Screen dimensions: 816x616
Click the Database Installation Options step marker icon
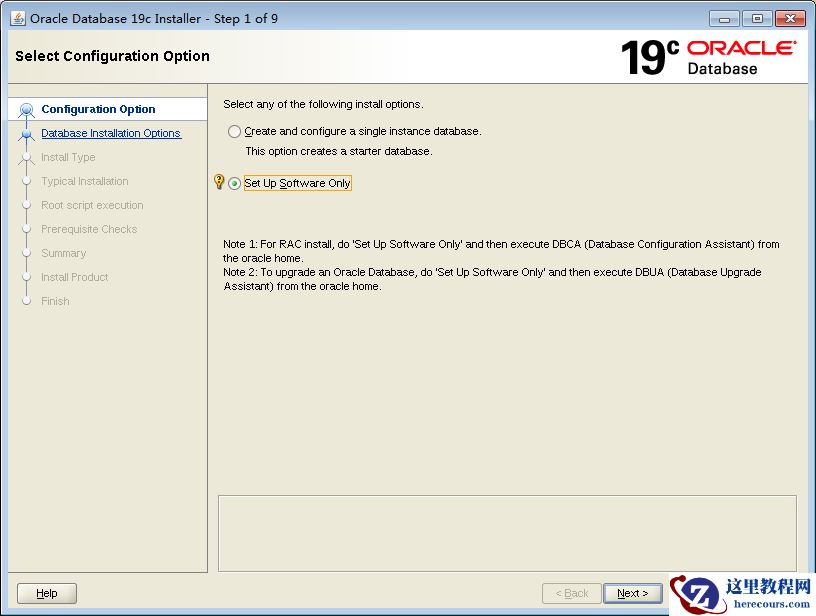(x=27, y=134)
